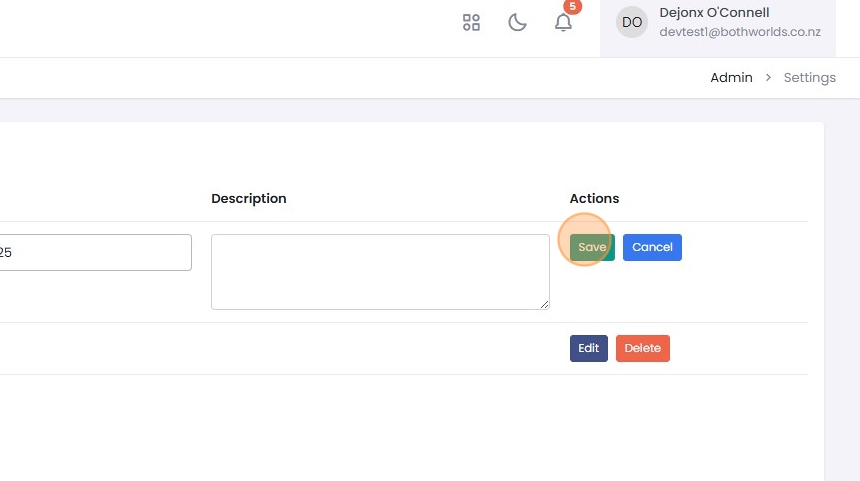Switch to dark mode with moon icon
Viewport: 860px width, 481px height.
coord(517,22)
